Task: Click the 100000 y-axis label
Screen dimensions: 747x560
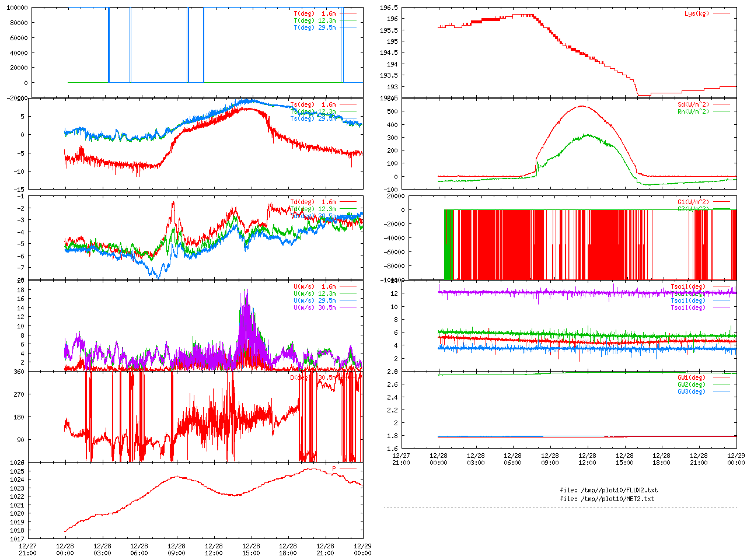Action: click(x=17, y=8)
